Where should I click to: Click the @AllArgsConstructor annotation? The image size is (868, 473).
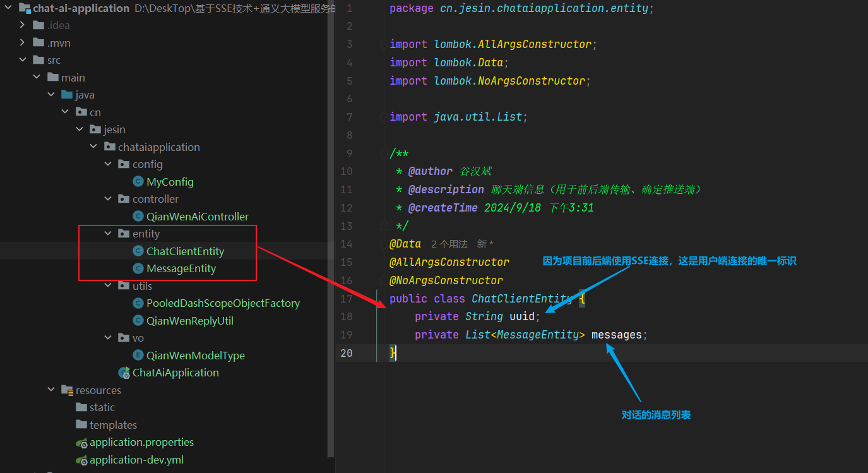click(449, 262)
